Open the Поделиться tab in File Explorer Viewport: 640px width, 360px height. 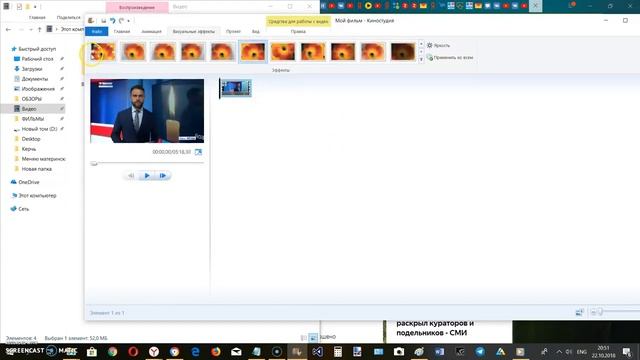point(69,18)
